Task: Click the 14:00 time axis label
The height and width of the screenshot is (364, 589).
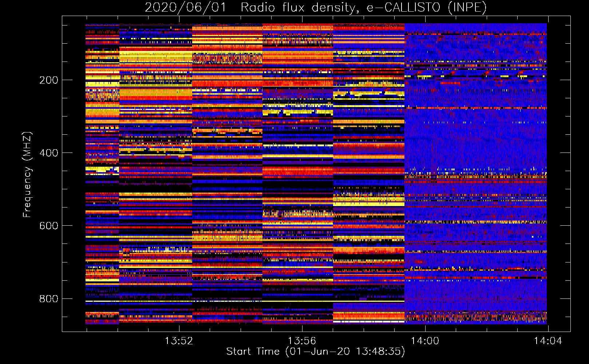Action: (425, 341)
